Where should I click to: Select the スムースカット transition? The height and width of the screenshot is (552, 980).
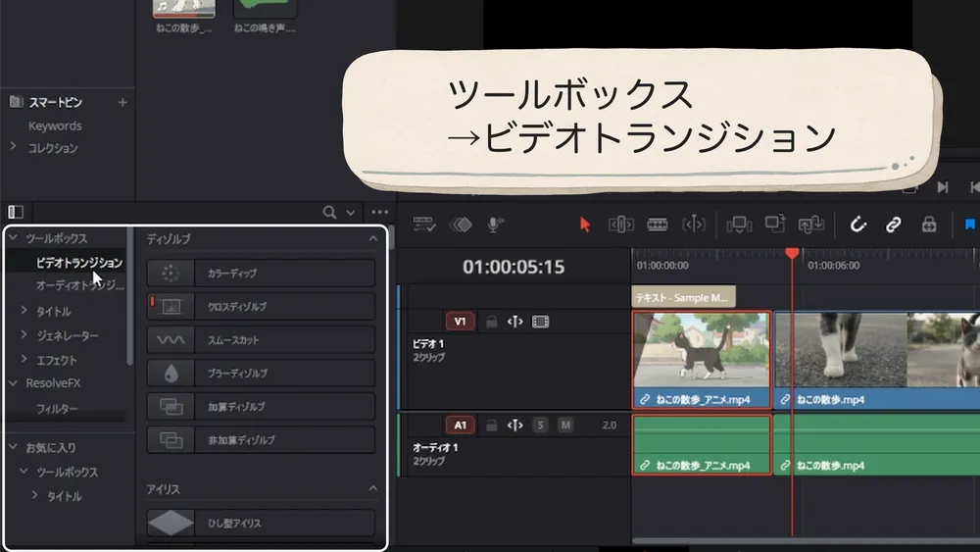point(261,340)
